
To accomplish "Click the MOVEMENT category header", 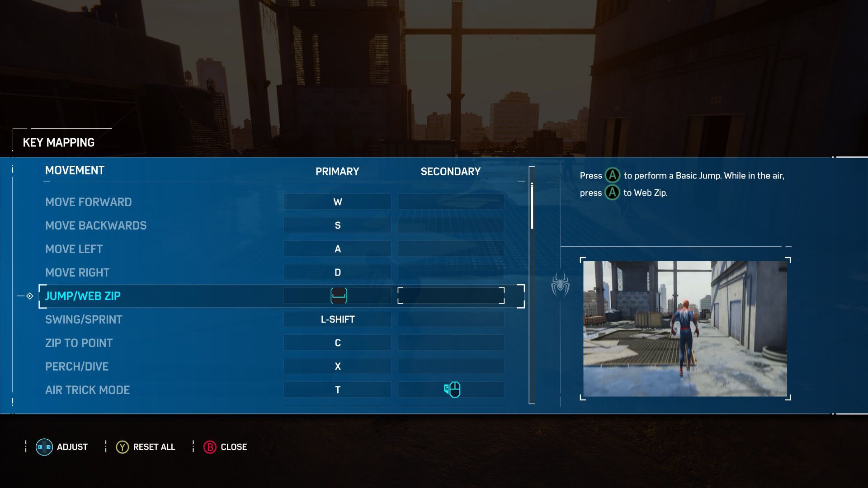I will [x=75, y=170].
